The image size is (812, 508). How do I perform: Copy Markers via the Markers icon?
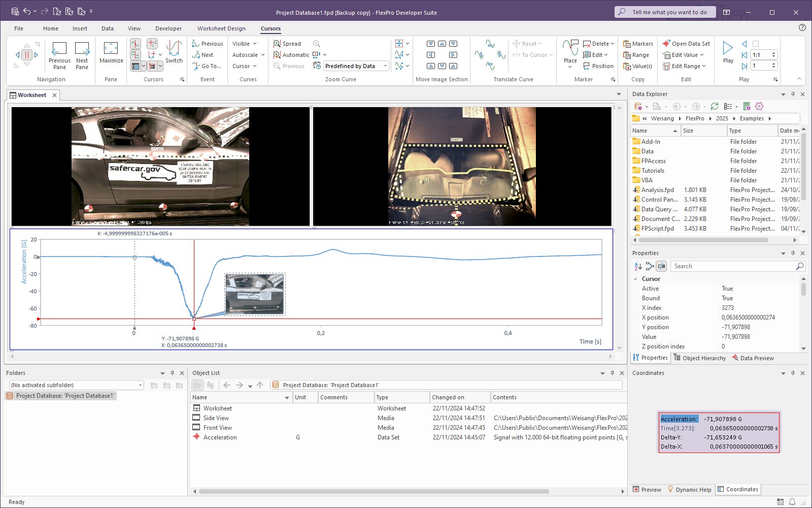click(x=627, y=44)
